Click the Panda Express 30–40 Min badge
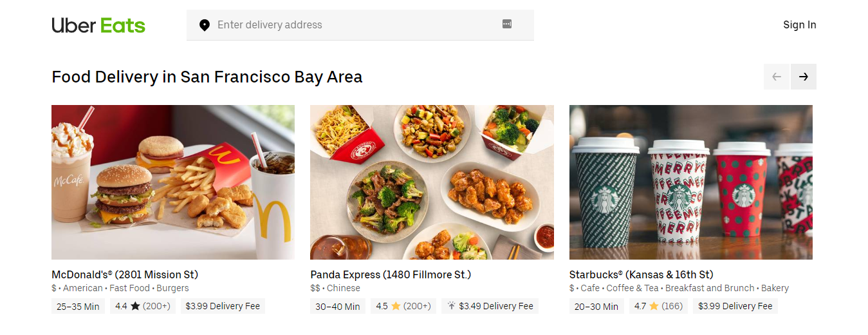The width and height of the screenshot is (868, 335). pyautogui.click(x=338, y=307)
